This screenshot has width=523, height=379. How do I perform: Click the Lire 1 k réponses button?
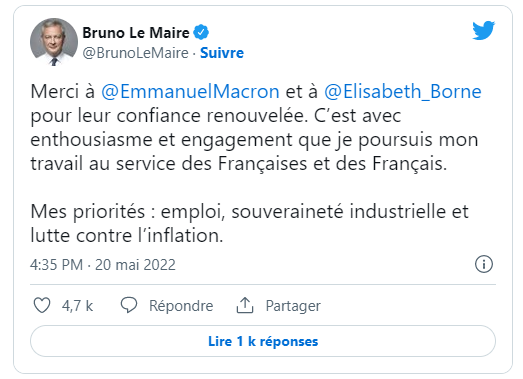pyautogui.click(x=263, y=341)
